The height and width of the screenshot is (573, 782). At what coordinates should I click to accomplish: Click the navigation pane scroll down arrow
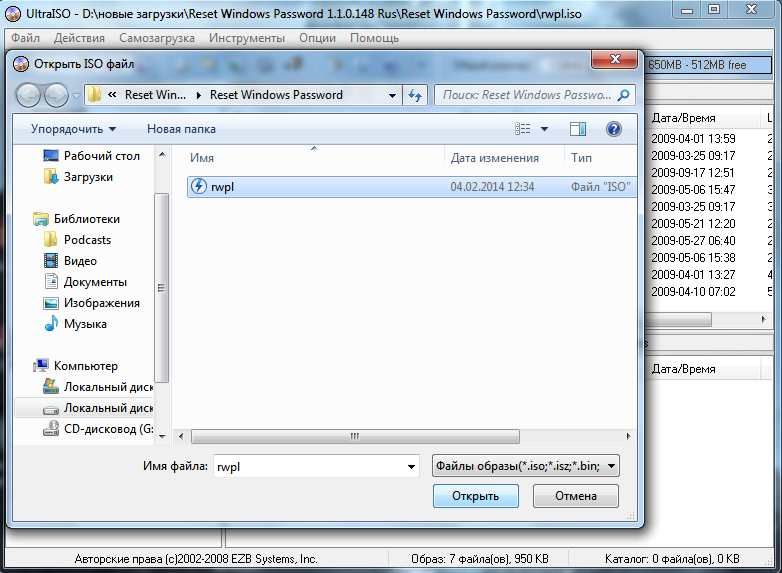(162, 436)
